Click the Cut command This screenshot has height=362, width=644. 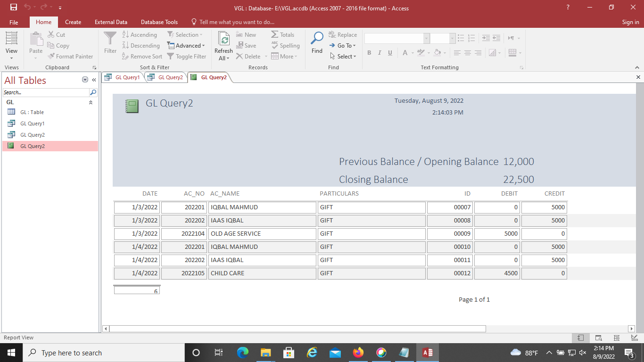[x=56, y=35]
